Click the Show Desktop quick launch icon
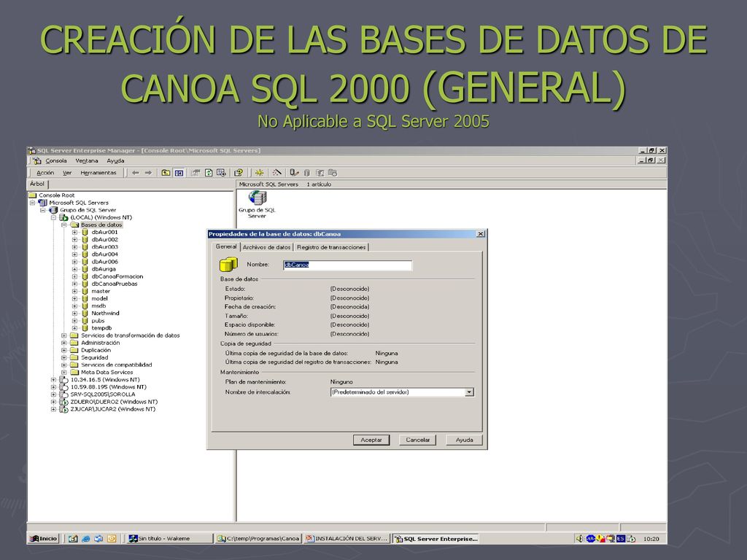 point(73,539)
